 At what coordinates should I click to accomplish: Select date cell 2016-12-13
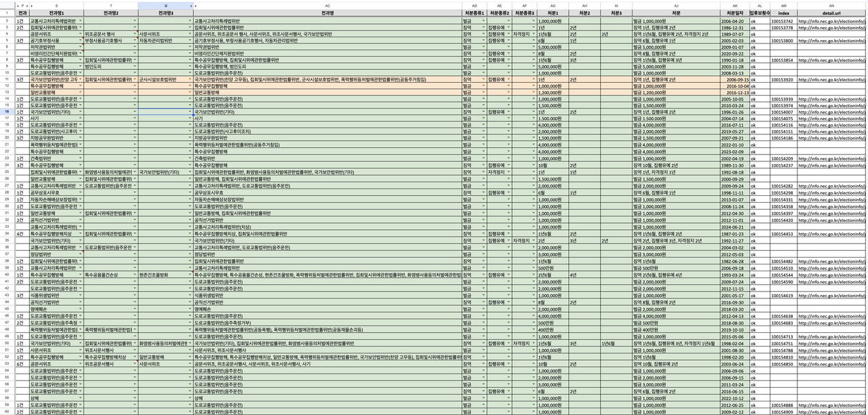(x=734, y=93)
